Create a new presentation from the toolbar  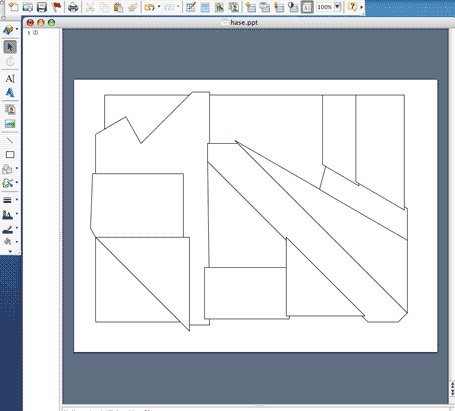(13, 7)
